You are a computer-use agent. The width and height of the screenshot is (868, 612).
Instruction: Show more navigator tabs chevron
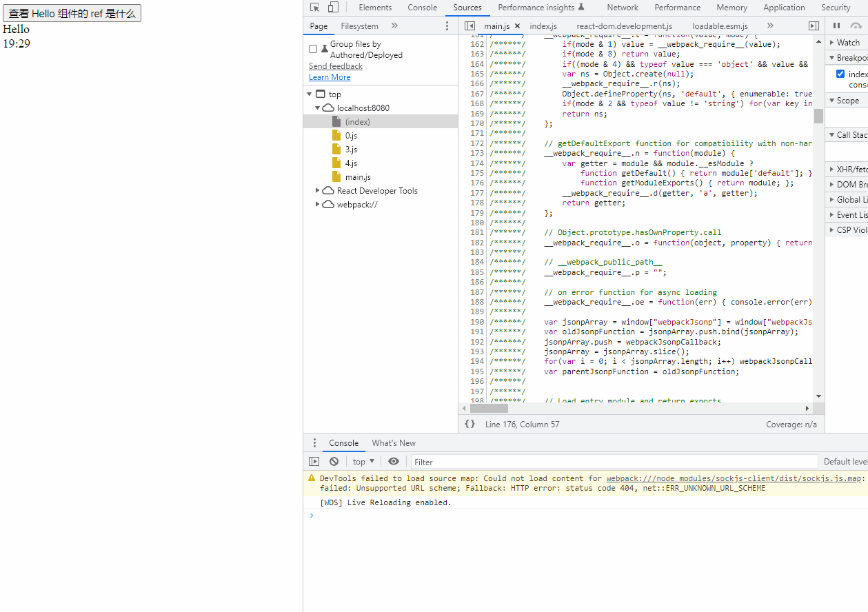(394, 26)
